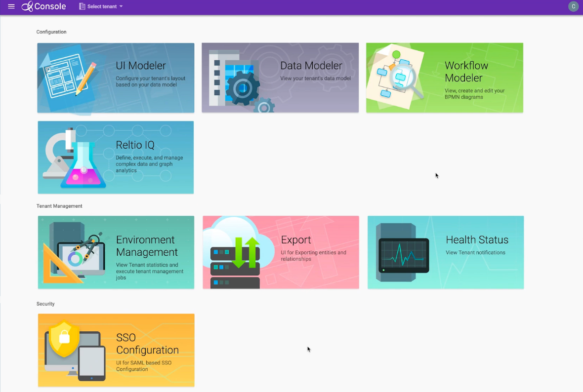Click 'UI for Exporting entities and relationships' text

[313, 256]
